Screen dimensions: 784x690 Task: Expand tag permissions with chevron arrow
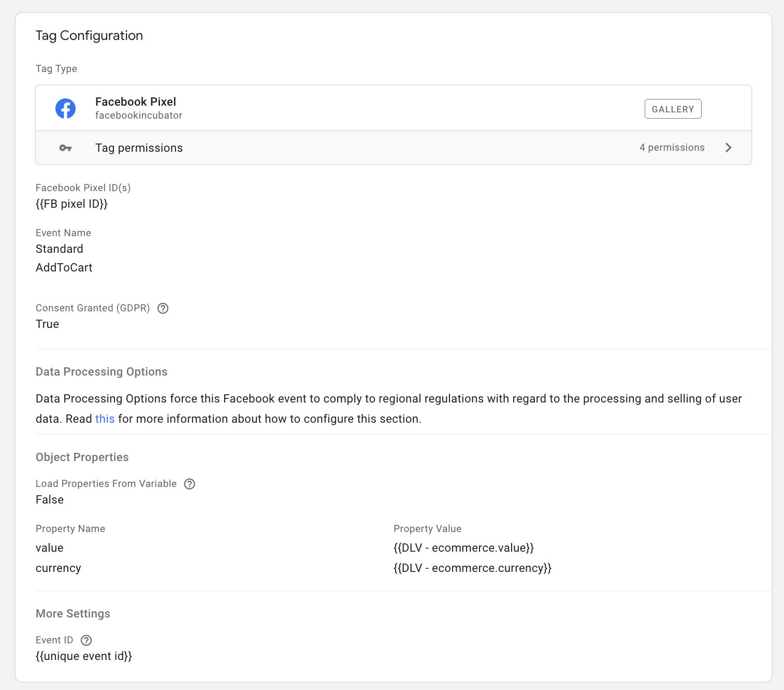[729, 148]
